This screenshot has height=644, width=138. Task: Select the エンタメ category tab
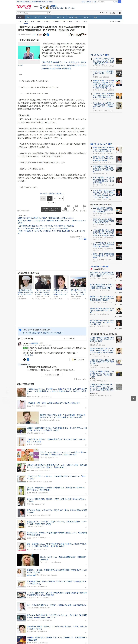click(x=47, y=21)
